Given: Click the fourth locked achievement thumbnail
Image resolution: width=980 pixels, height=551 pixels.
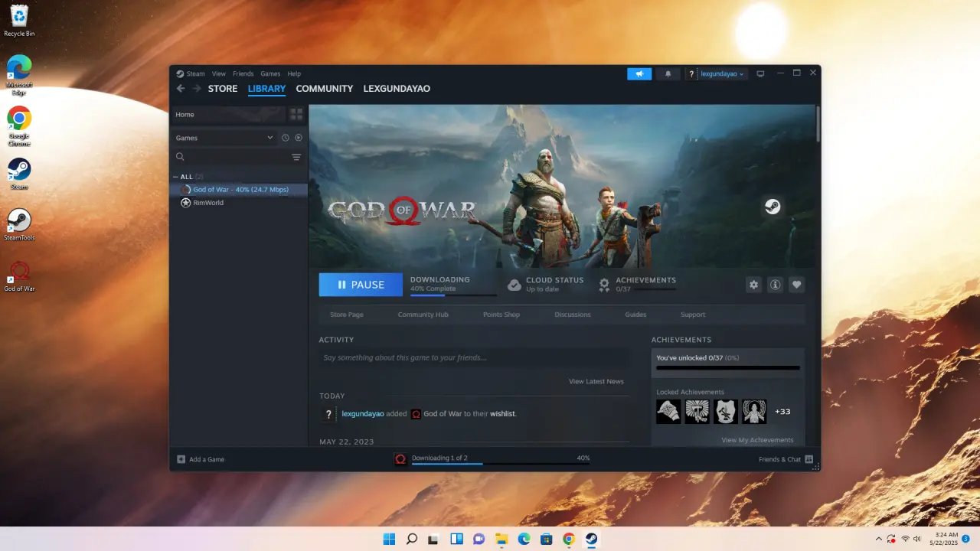Looking at the screenshot, I should 754,411.
